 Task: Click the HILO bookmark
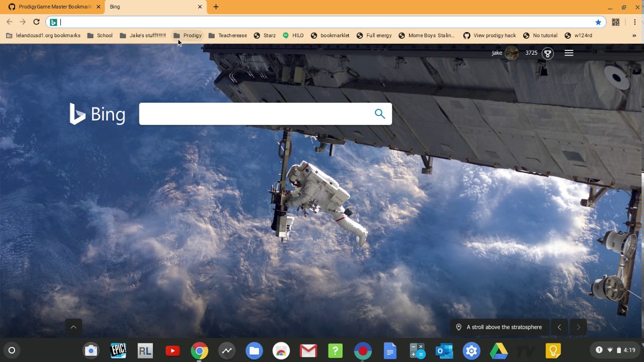(293, 36)
